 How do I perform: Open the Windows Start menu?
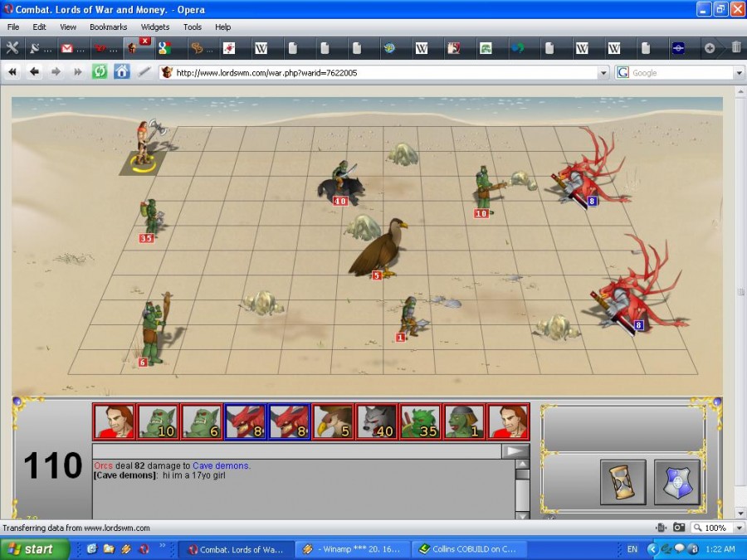(34, 549)
